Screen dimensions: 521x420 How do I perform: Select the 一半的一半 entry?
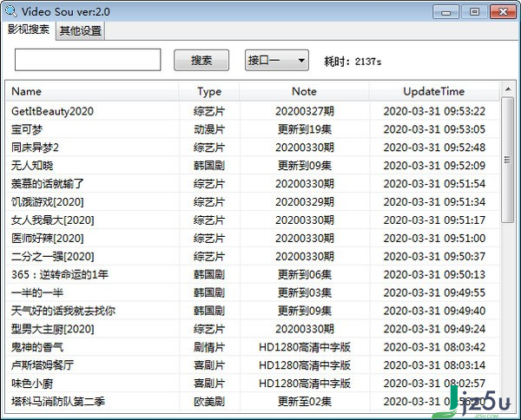click(x=253, y=292)
